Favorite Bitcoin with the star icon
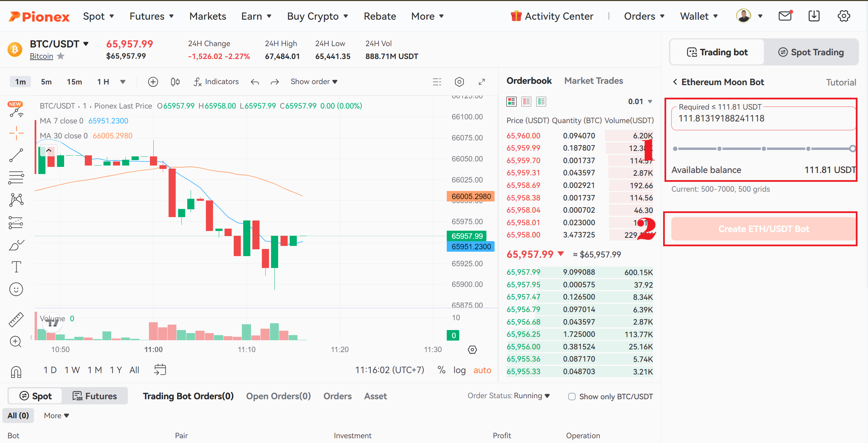The width and height of the screenshot is (868, 443). coord(60,56)
